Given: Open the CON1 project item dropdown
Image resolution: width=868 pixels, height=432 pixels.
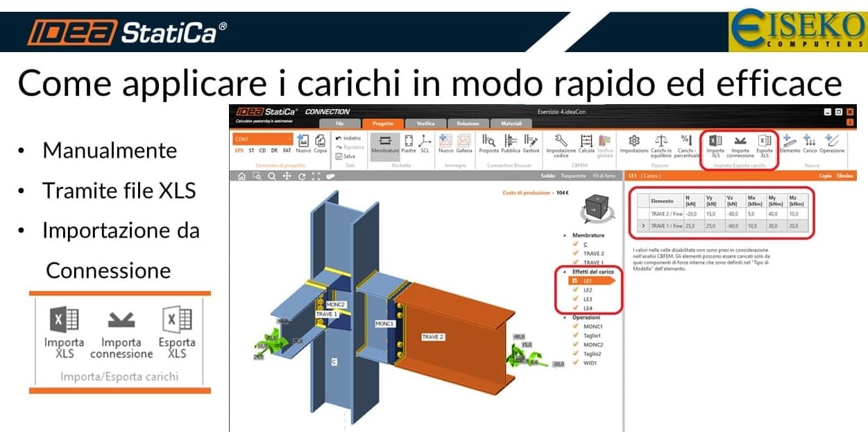Looking at the screenshot, I should tap(264, 139).
